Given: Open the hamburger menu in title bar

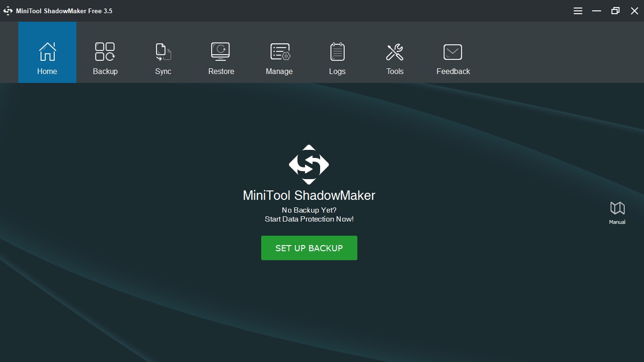Looking at the screenshot, I should pyautogui.click(x=578, y=11).
